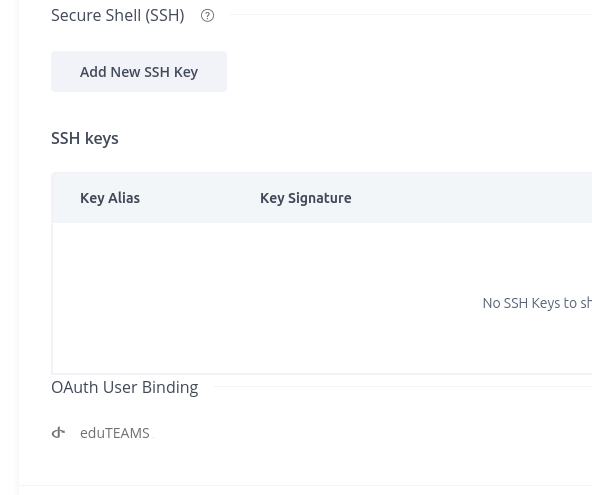
Task: Sort by Key Alias column header
Action: (x=110, y=198)
